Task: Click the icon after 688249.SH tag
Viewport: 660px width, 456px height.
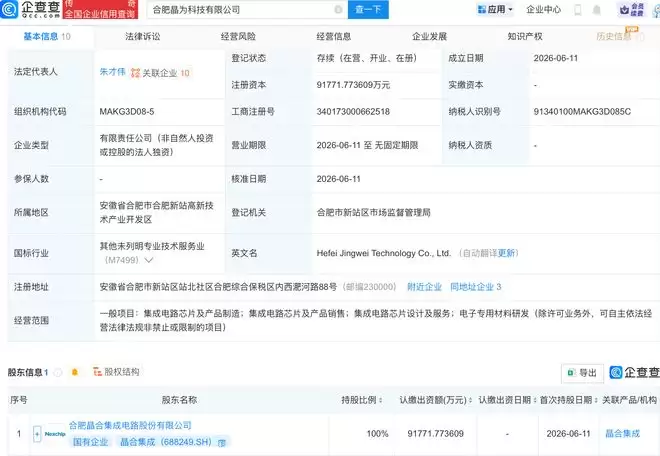Action: (222, 443)
